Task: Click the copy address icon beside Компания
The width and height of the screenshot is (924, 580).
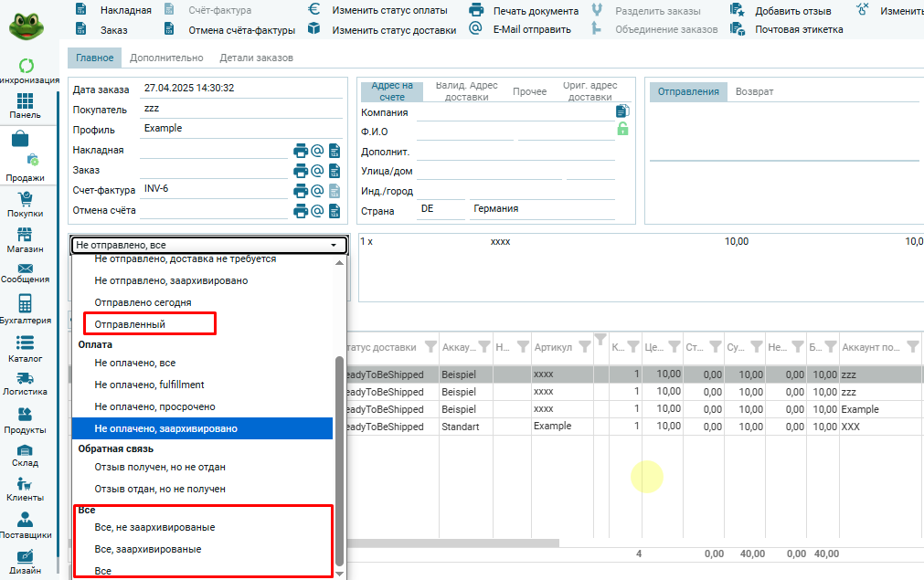Action: coord(622,111)
